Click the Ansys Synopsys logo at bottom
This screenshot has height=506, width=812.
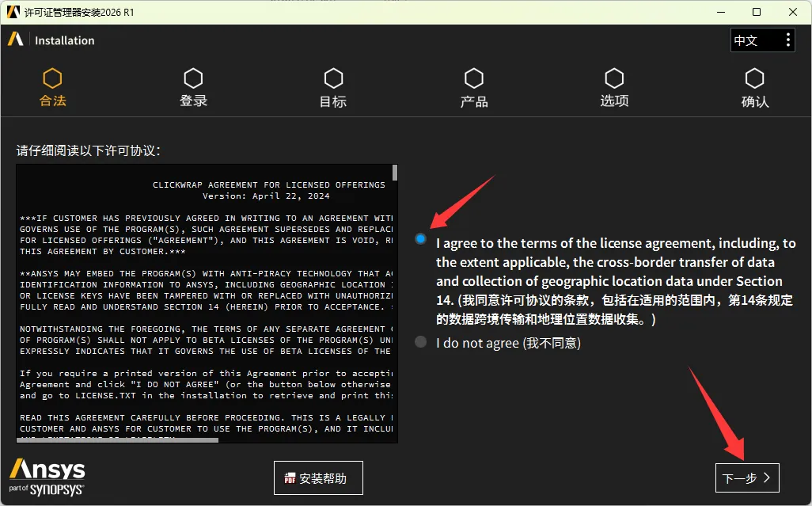coord(47,477)
